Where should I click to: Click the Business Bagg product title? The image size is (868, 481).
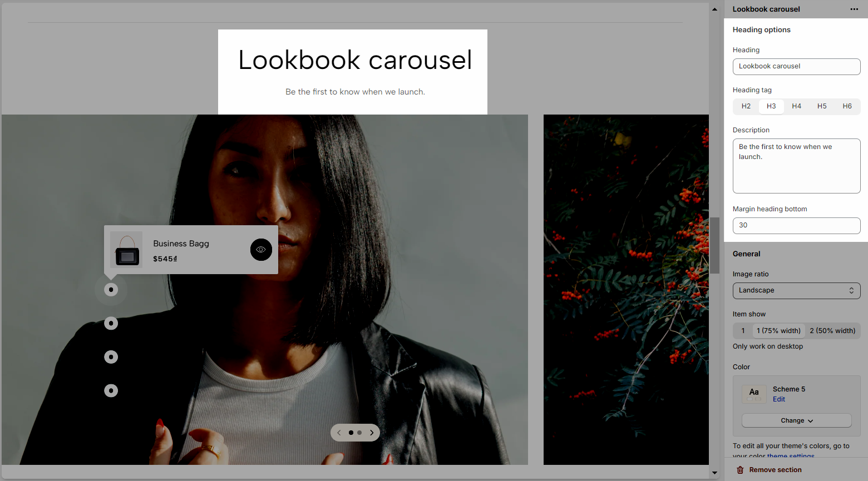[181, 244]
